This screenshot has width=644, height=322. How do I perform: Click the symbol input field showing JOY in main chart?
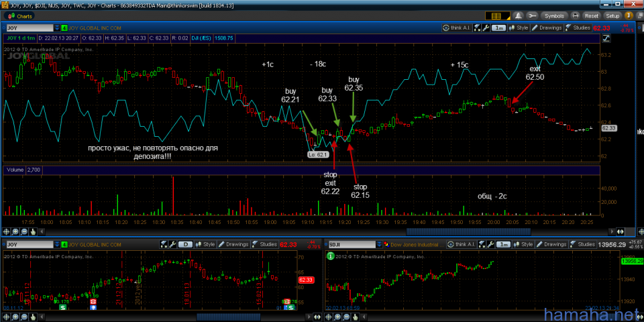(x=29, y=28)
